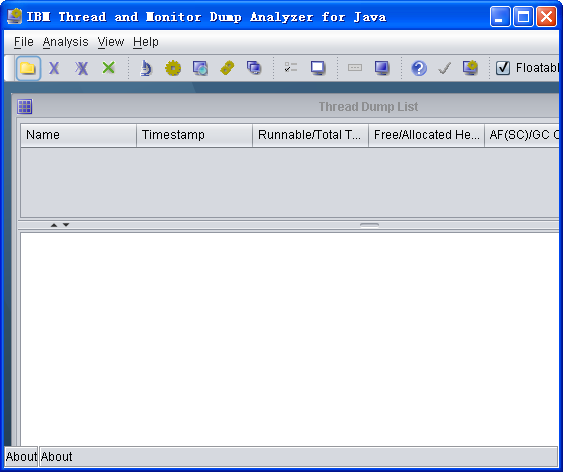Click the gray checkmark icon
Image resolution: width=563 pixels, height=472 pixels.
(445, 68)
